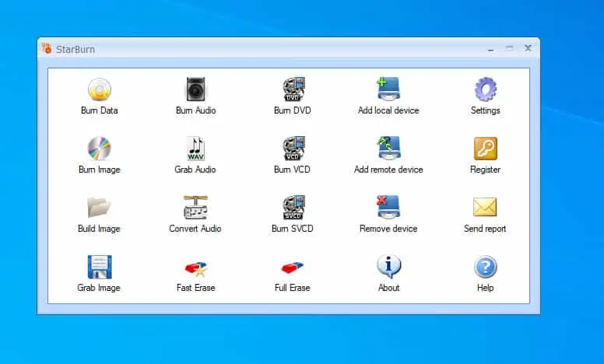Open Send report envelope icon
604x364 pixels.
point(485,207)
